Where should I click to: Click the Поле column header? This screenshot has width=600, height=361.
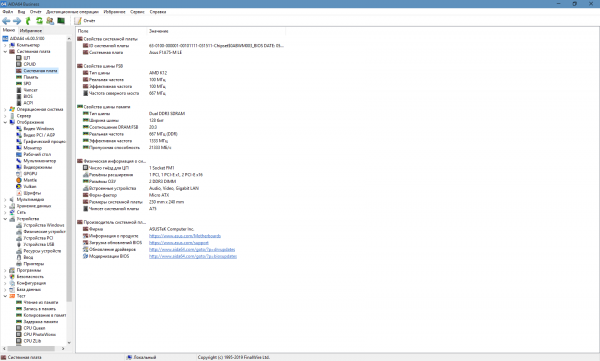point(111,31)
